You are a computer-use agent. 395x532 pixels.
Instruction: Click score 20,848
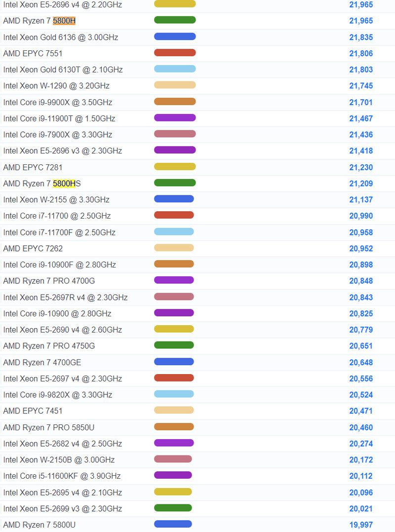pos(361,281)
